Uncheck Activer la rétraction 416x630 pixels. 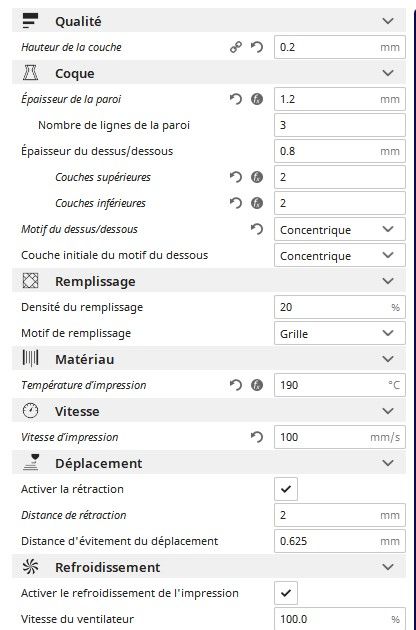click(286, 489)
